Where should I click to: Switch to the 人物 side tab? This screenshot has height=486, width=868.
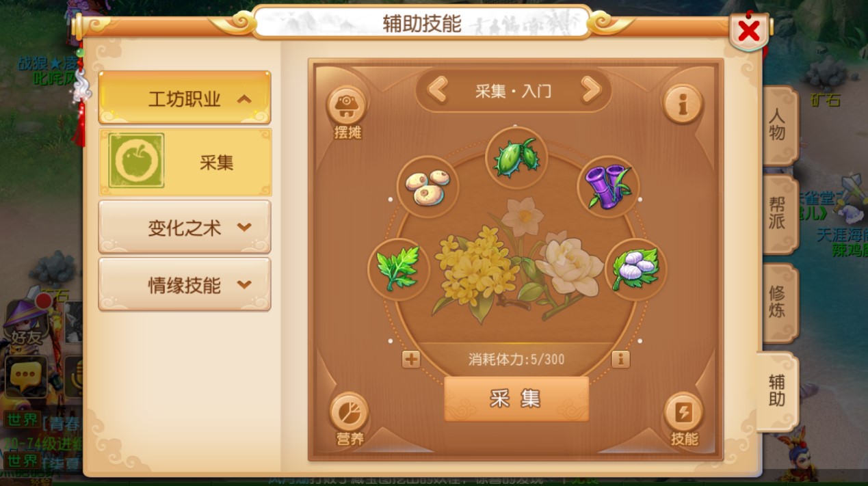(779, 124)
